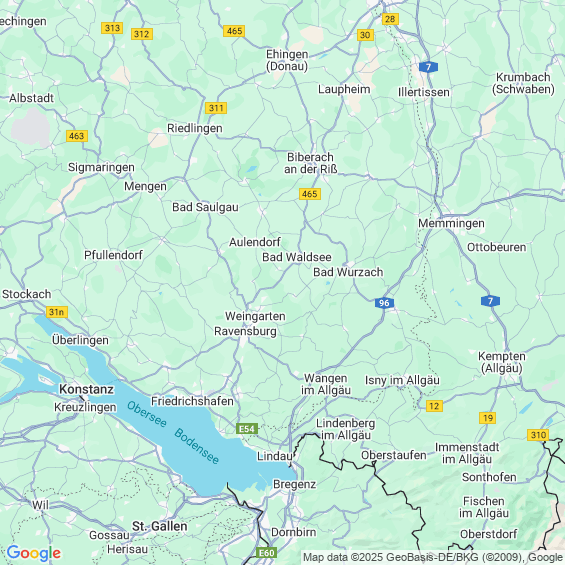Click the Google logo
565x565 pixels.
34,553
